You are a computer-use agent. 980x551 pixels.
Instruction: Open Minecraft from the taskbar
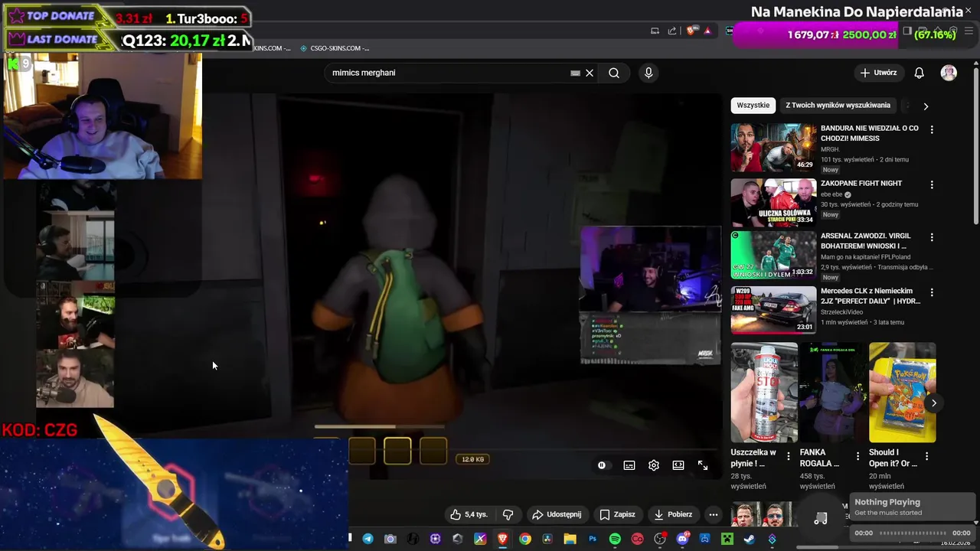click(x=727, y=539)
